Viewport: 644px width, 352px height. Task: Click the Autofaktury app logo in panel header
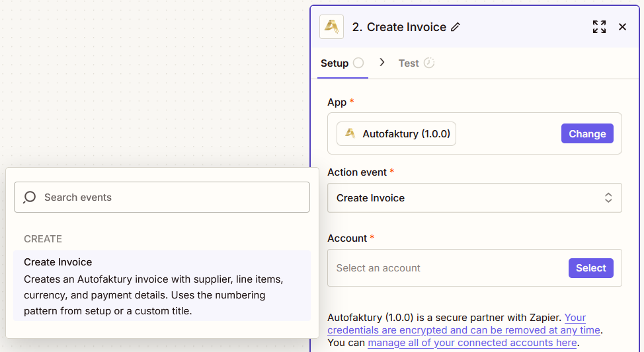pos(331,27)
